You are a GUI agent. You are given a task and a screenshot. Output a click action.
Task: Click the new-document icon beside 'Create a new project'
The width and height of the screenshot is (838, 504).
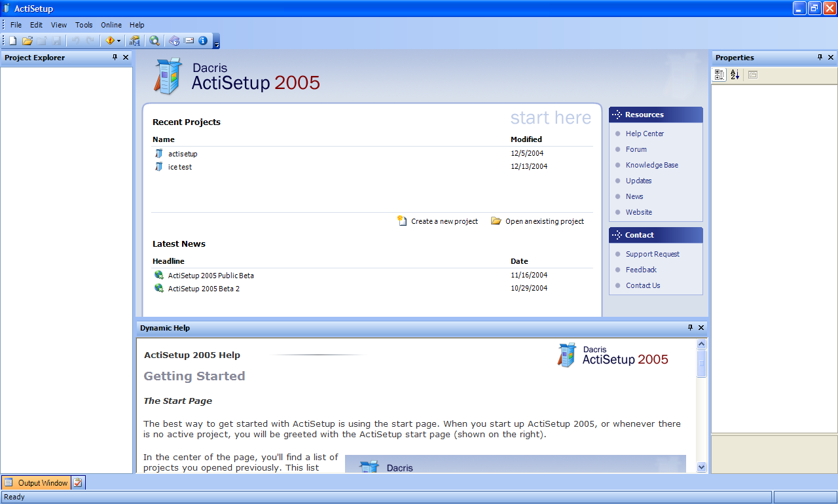[x=403, y=221]
